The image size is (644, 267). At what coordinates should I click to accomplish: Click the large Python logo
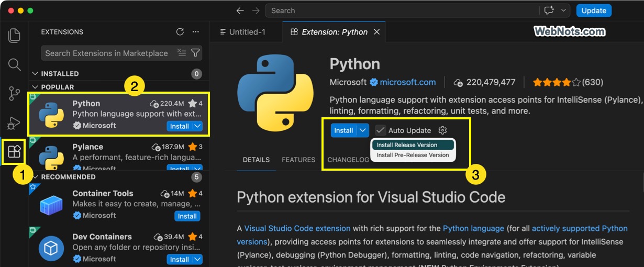pos(274,92)
